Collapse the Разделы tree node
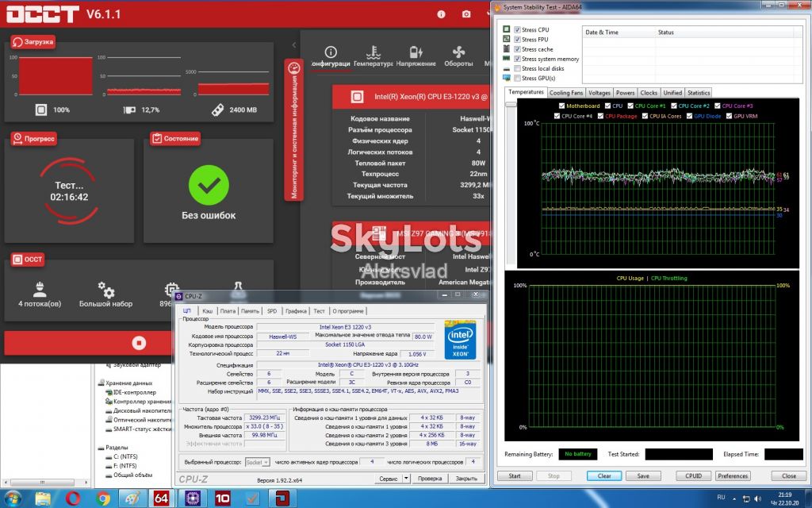This screenshot has width=812, height=508. coord(101,448)
